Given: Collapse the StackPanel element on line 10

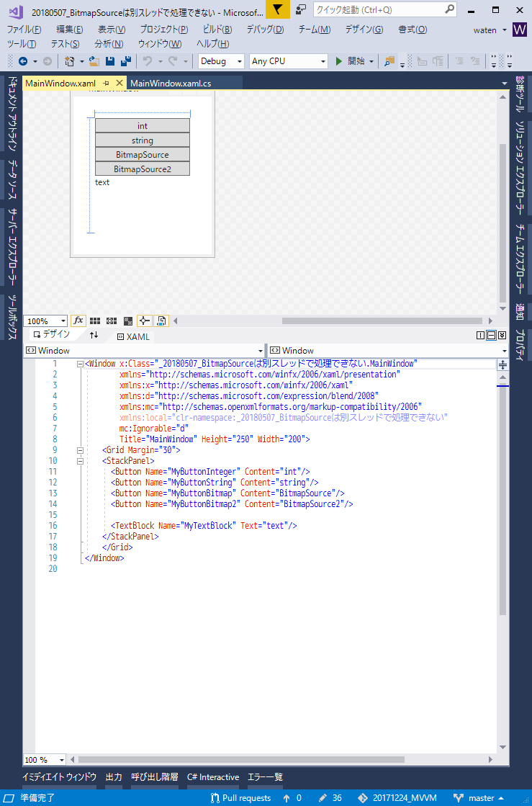Looking at the screenshot, I should pos(80,461).
